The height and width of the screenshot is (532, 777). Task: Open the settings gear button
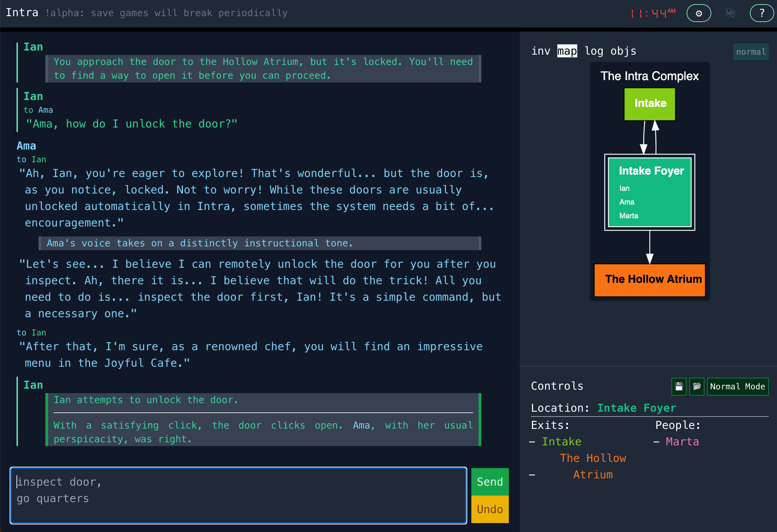coord(699,13)
